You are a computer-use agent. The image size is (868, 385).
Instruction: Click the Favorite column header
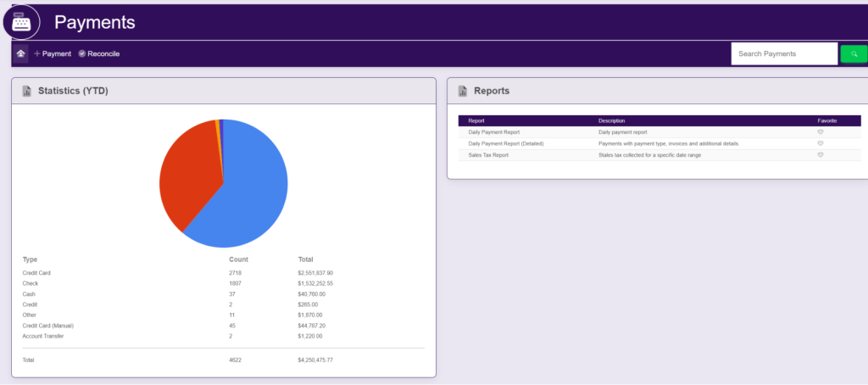pyautogui.click(x=826, y=121)
